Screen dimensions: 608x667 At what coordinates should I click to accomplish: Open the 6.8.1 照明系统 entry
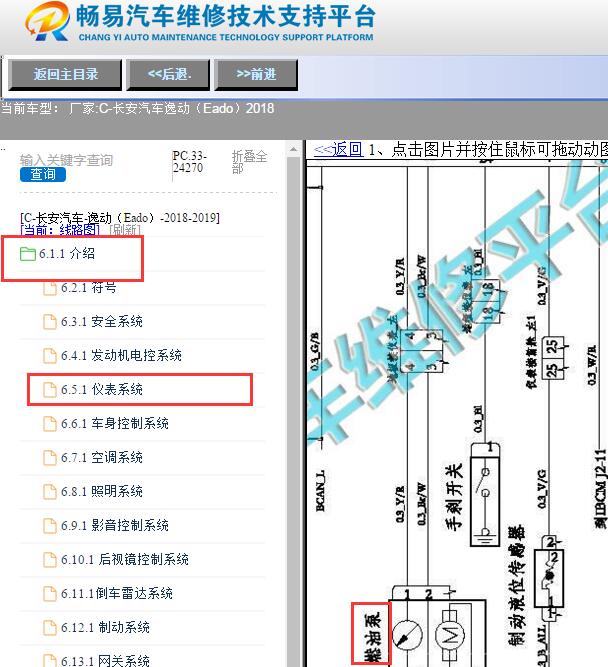pos(102,492)
